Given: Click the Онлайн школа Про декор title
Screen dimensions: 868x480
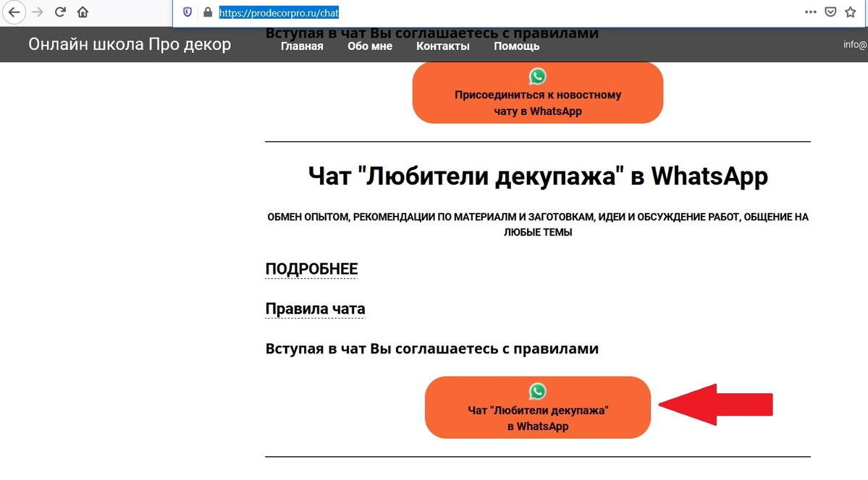Looking at the screenshot, I should tap(130, 44).
